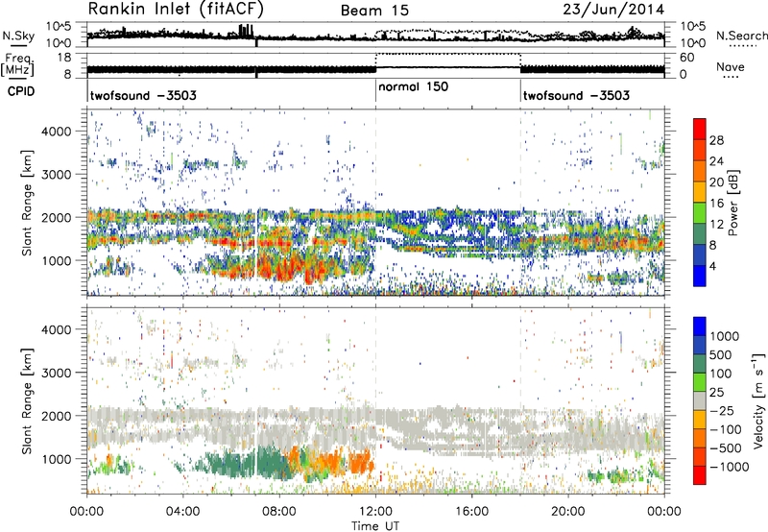Click the 'Time UT' axis title
Screen dimensions: 768x532
[375, 526]
